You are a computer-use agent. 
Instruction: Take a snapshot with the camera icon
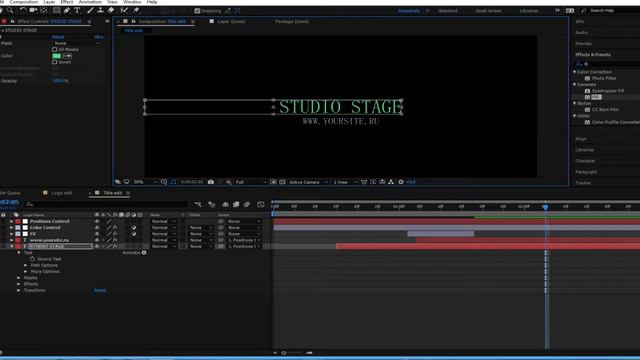click(211, 182)
